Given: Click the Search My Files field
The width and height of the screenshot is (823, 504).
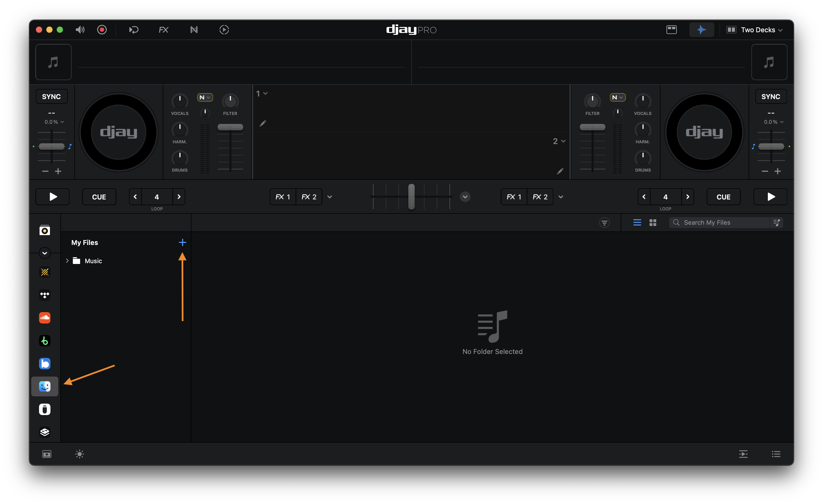Looking at the screenshot, I should (722, 222).
